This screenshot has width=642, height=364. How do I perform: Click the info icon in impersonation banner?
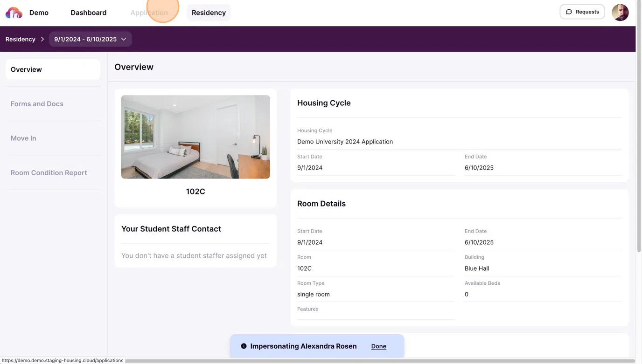244,346
